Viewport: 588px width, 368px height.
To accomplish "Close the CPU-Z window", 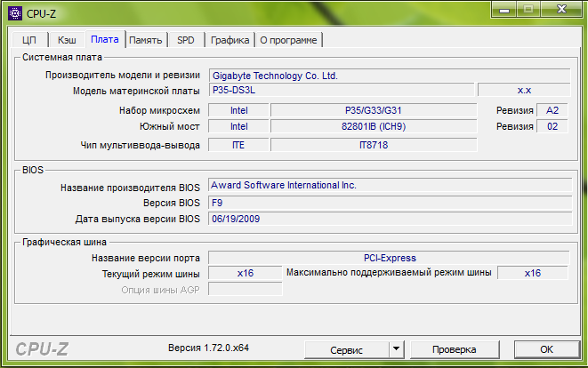I will click(561, 9).
